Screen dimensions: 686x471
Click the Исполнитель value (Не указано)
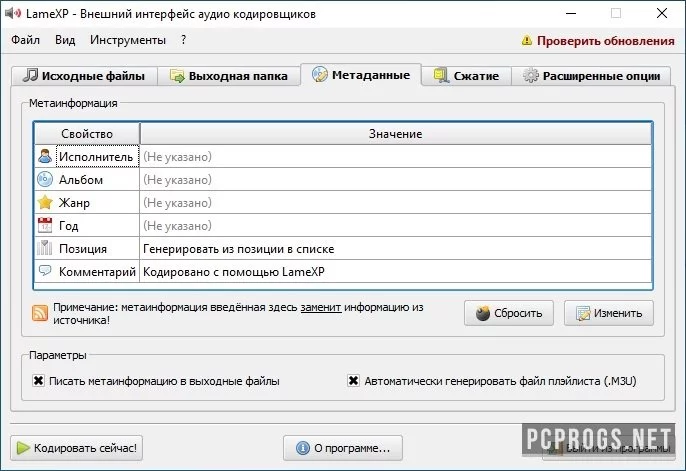pyautogui.click(x=396, y=156)
